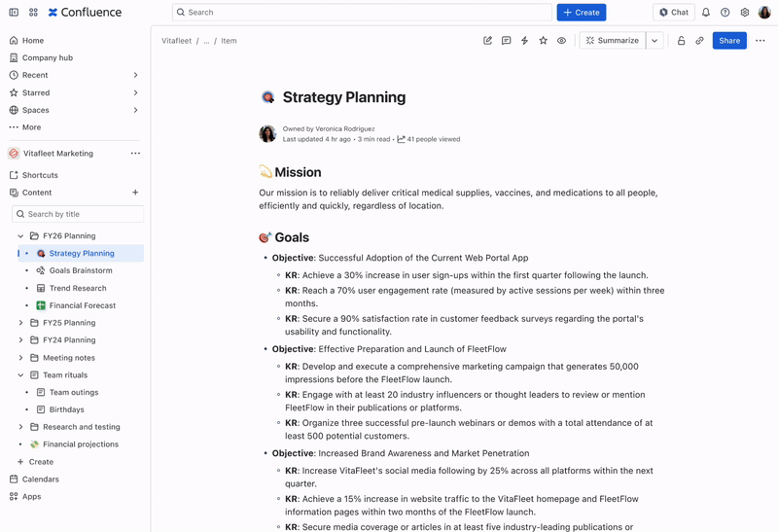
Task: Open the user profile avatar
Action: coord(764,13)
